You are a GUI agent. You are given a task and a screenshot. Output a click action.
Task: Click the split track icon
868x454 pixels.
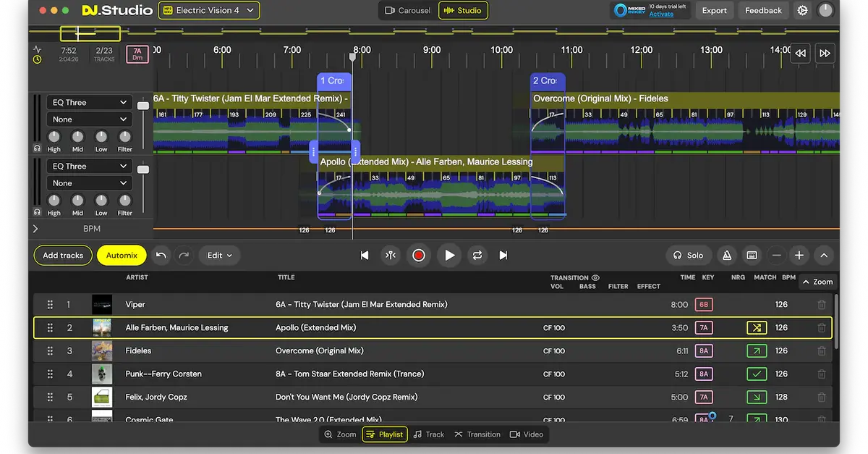click(391, 255)
